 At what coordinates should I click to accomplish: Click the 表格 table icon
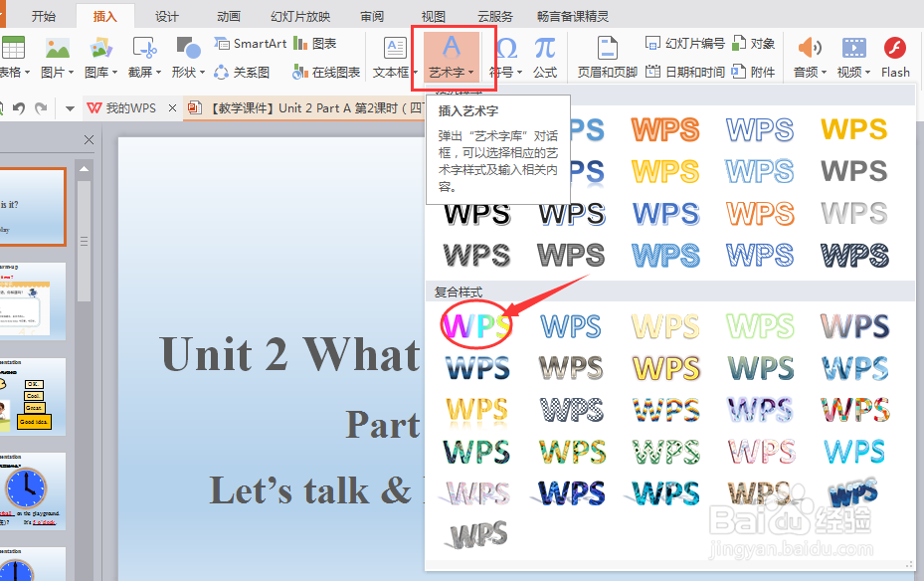pos(12,47)
